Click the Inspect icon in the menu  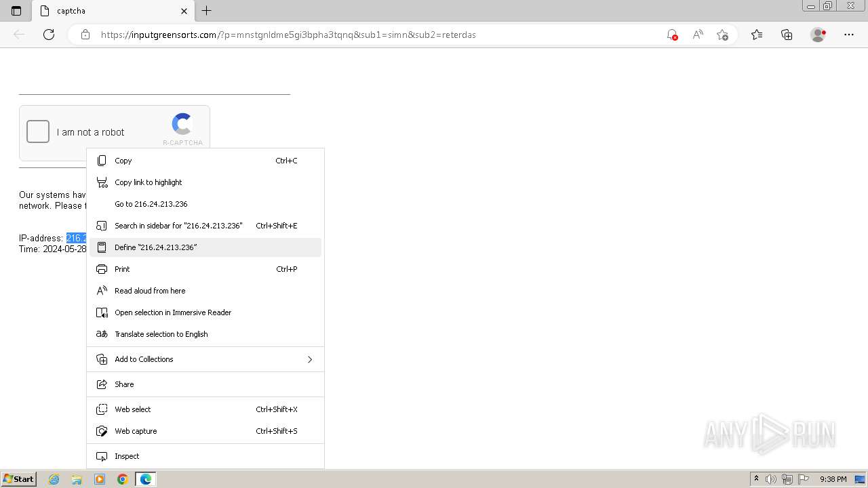(102, 456)
